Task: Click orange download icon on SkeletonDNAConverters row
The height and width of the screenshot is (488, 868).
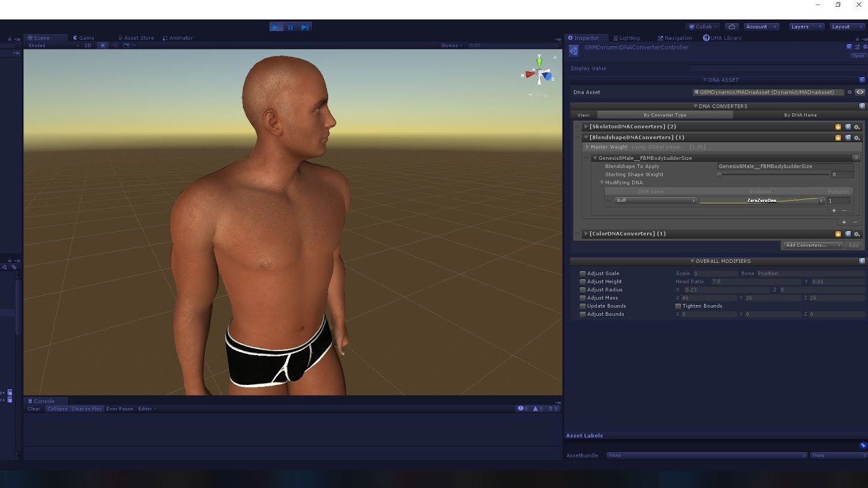Action: 838,127
